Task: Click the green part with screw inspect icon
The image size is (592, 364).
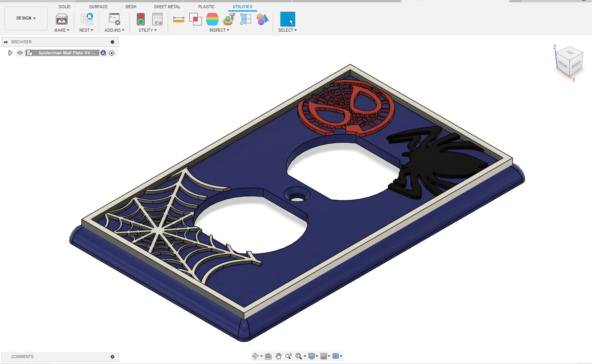Action: 229,19
